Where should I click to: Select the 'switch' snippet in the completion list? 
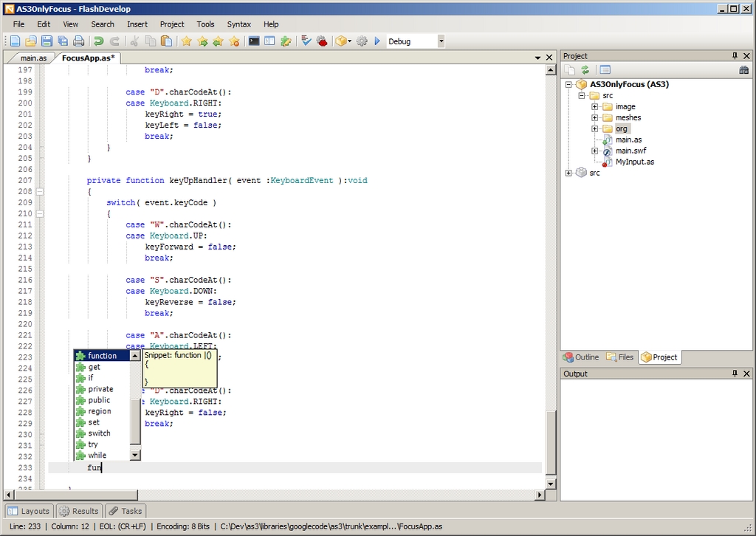99,433
